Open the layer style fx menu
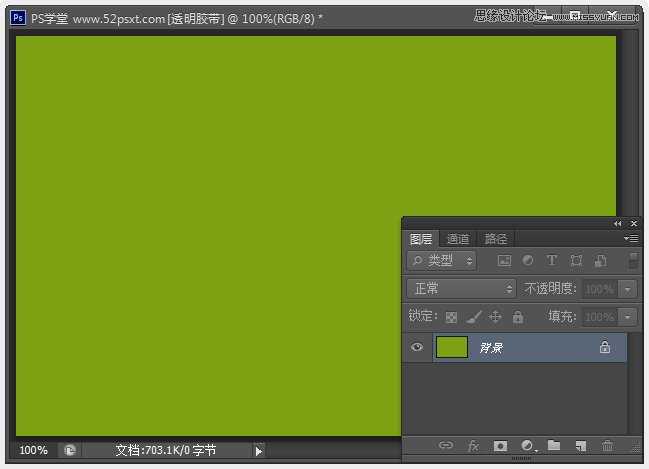Image resolution: width=649 pixels, height=469 pixels. [474, 445]
